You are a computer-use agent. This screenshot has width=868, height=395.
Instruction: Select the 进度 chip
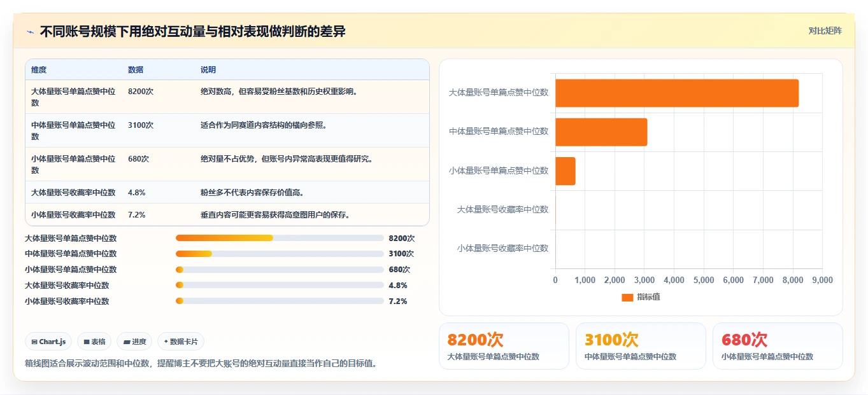(134, 342)
